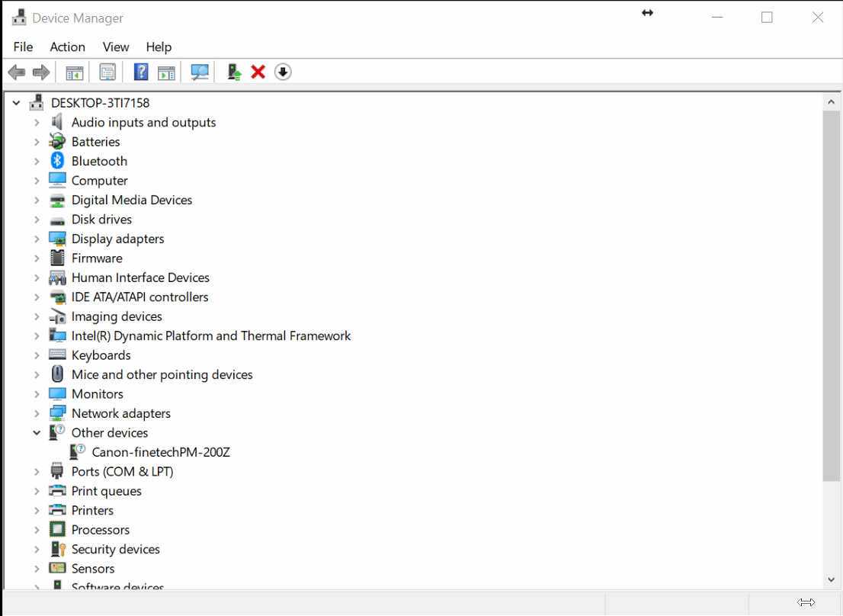Viewport: 843px width, 616px height.
Task: Select Canon-finetechPM-200Z device
Action: pyautogui.click(x=161, y=452)
